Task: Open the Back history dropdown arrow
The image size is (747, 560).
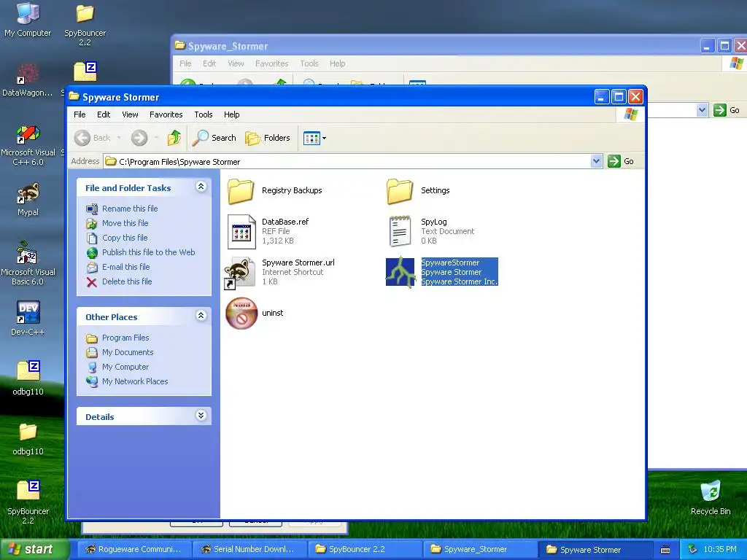Action: [119, 138]
